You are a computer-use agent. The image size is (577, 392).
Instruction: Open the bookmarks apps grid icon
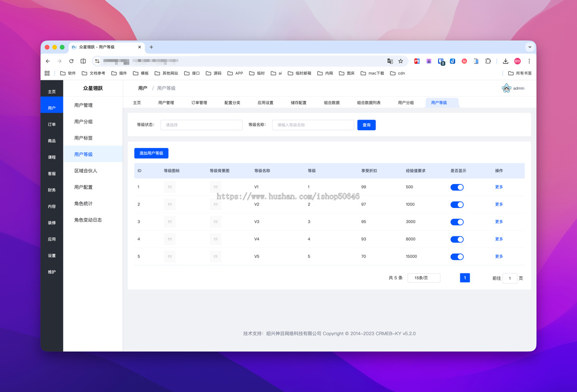(47, 73)
